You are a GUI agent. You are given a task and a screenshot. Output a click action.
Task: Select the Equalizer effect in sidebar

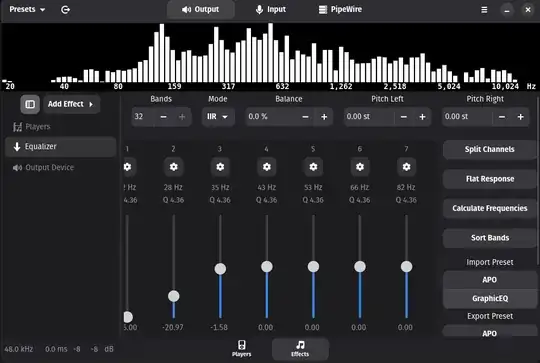(60, 147)
